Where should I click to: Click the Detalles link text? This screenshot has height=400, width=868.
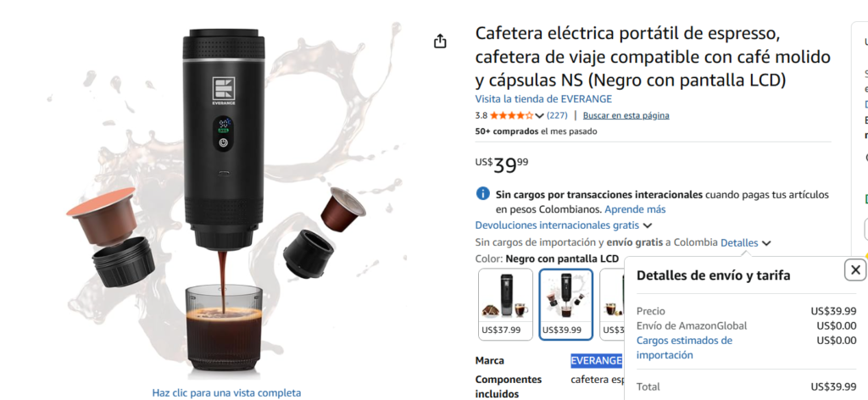pos(739,243)
